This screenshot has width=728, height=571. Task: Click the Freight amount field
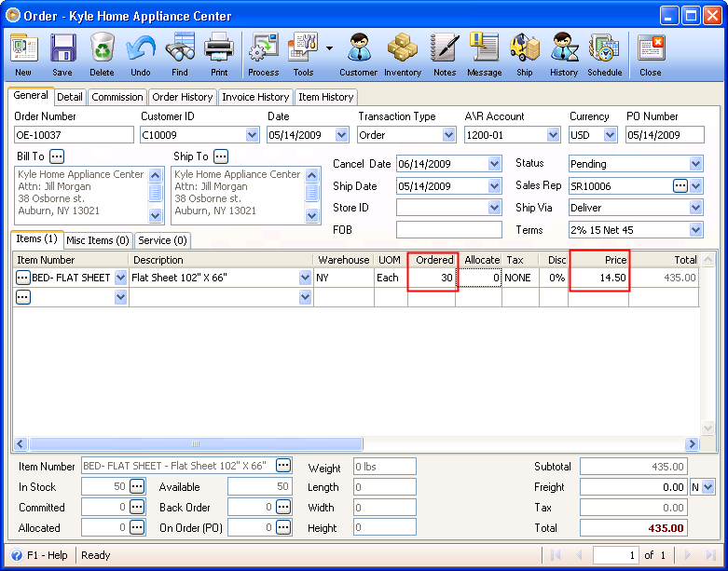point(634,487)
